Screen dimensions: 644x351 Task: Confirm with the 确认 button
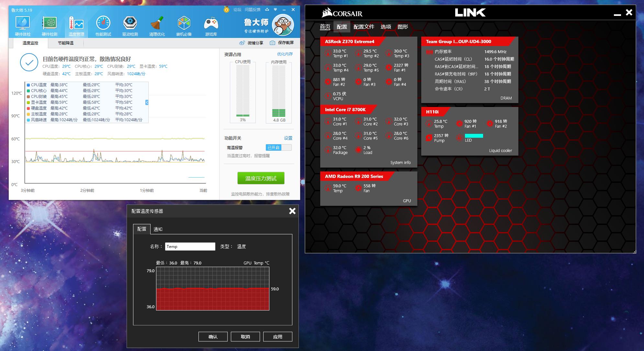(x=213, y=336)
